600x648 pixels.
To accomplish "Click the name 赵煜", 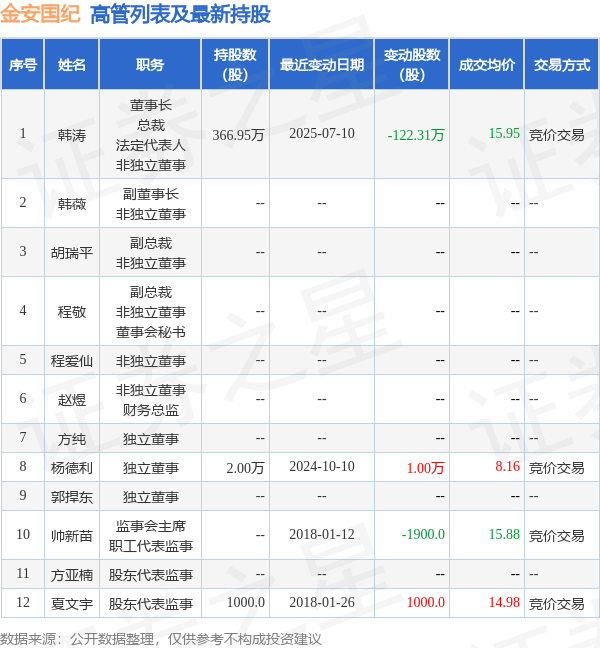I will [71, 400].
